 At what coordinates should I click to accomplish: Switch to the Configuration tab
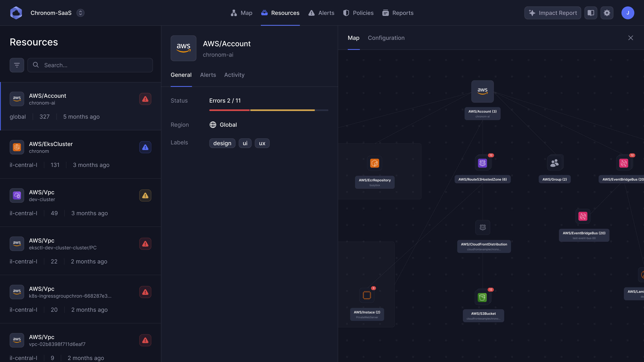(386, 38)
